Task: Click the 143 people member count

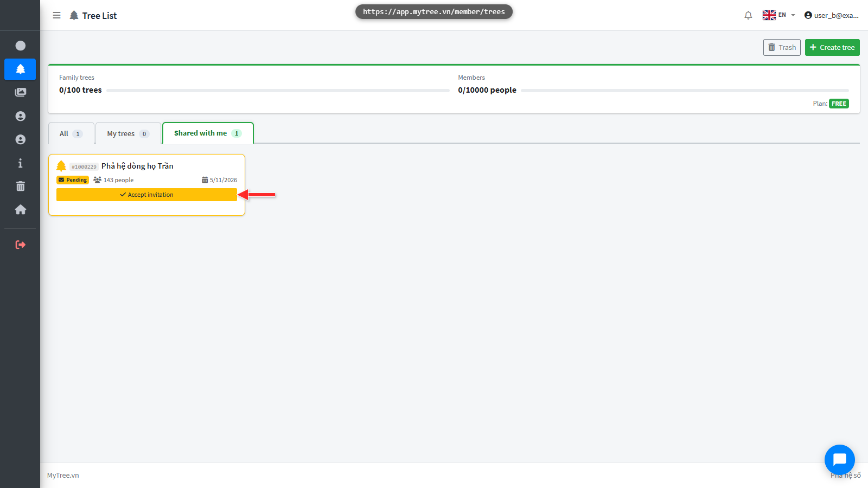Action: [113, 180]
